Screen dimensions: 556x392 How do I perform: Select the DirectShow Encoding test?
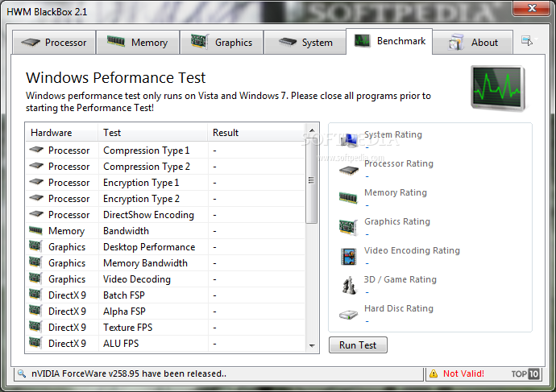[x=165, y=215]
